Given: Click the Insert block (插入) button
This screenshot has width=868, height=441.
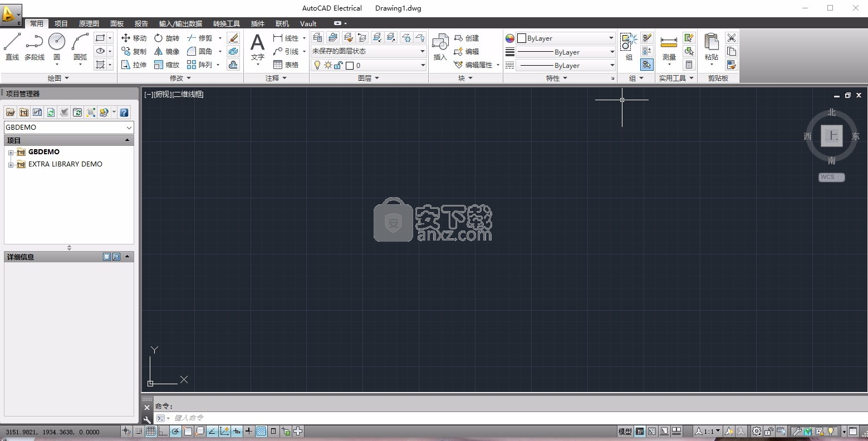Looking at the screenshot, I should (x=440, y=47).
